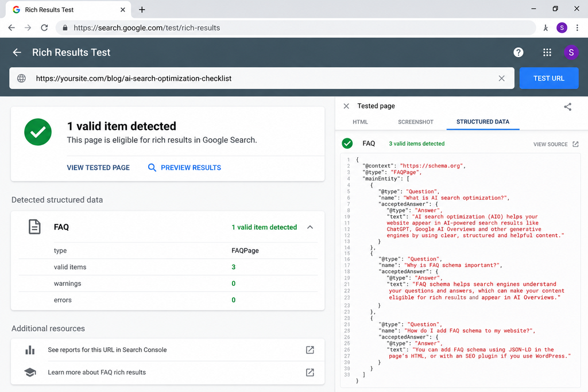588x392 pixels.
Task: Go back using the browser back arrow
Action: [11, 28]
